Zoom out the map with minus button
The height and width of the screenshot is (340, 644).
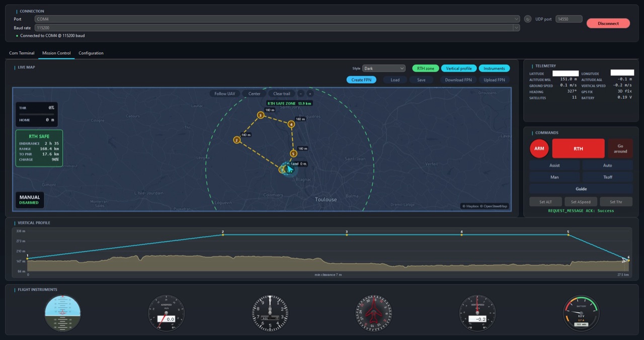(x=301, y=94)
